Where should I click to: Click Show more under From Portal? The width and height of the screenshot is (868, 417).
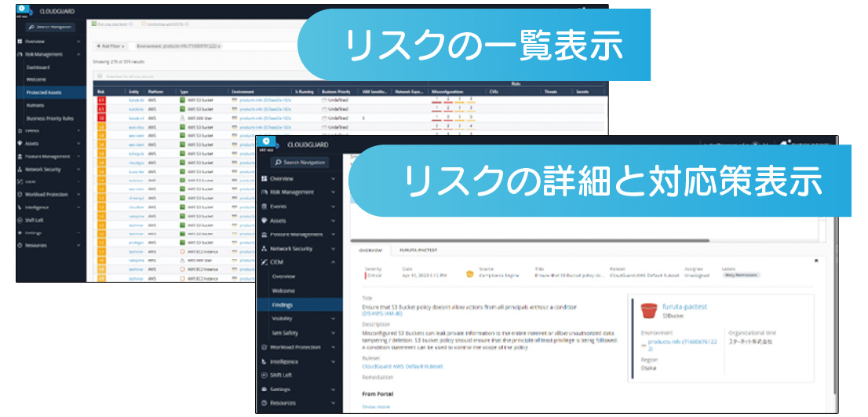[375, 407]
